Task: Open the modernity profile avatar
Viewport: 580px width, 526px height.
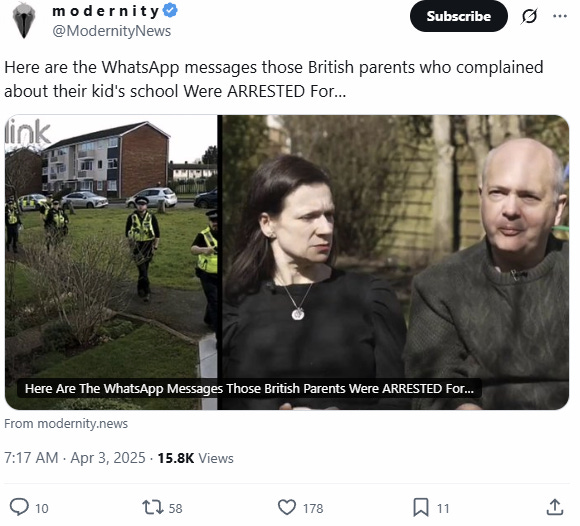Action: coord(24,20)
